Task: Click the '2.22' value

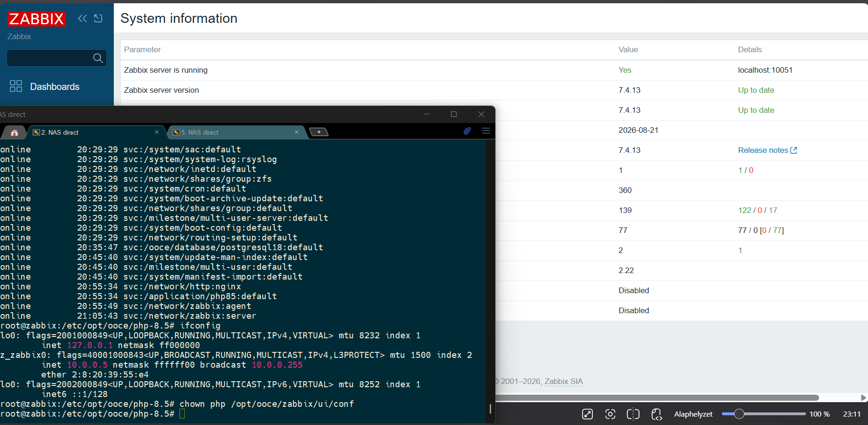Action: click(626, 270)
